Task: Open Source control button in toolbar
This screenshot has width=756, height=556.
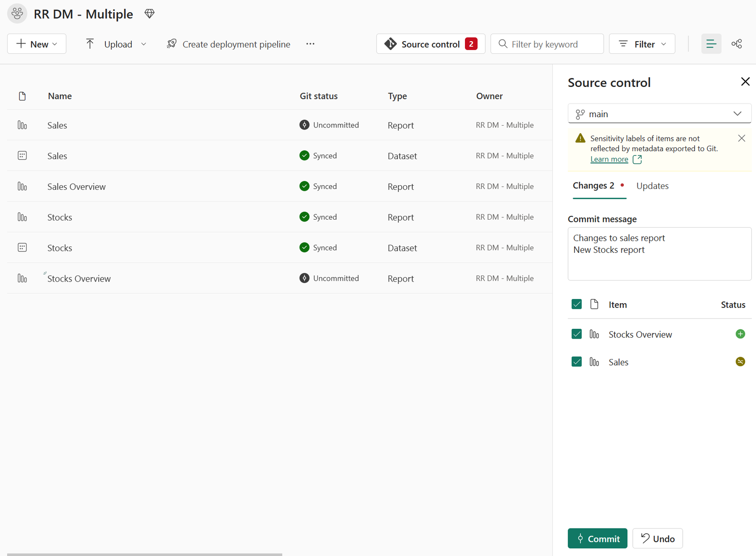Action: click(431, 44)
